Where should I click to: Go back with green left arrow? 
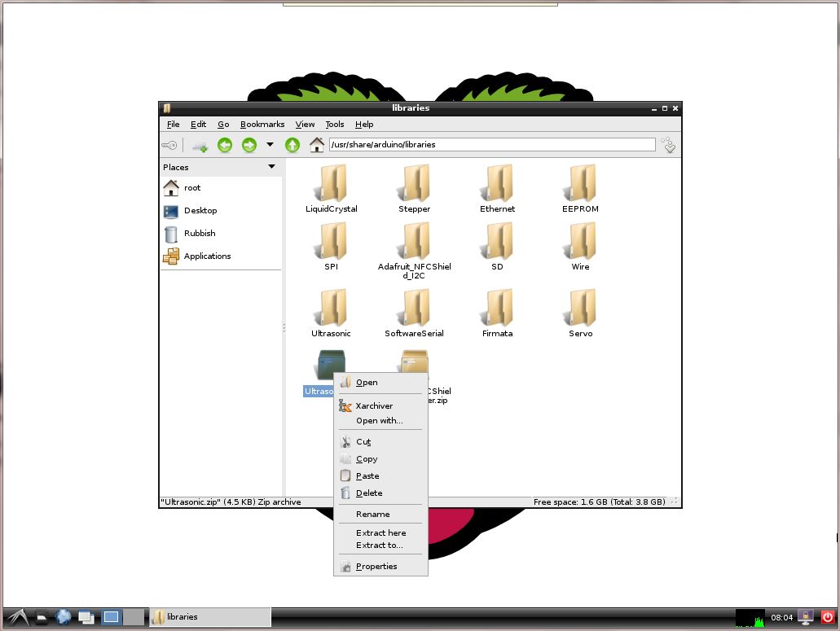[225, 145]
